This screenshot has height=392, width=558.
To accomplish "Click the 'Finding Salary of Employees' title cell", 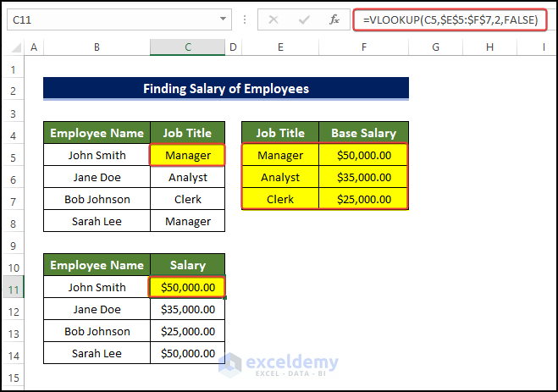I will (226, 89).
